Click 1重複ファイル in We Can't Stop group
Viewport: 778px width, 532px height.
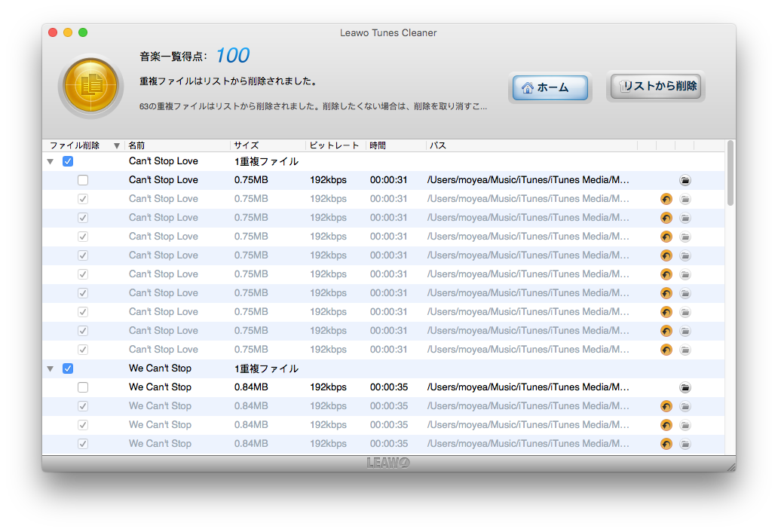tap(266, 369)
